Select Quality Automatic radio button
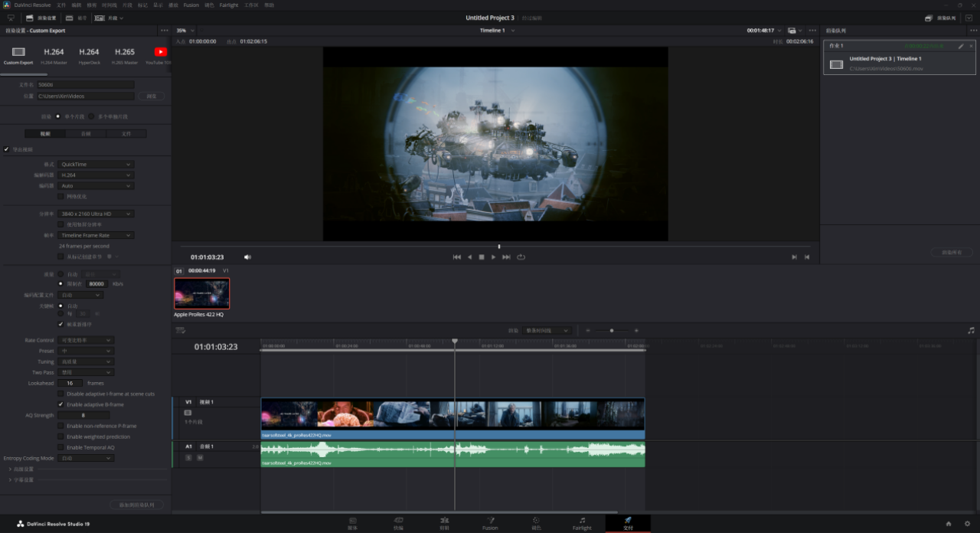This screenshot has height=533, width=980. click(x=60, y=273)
